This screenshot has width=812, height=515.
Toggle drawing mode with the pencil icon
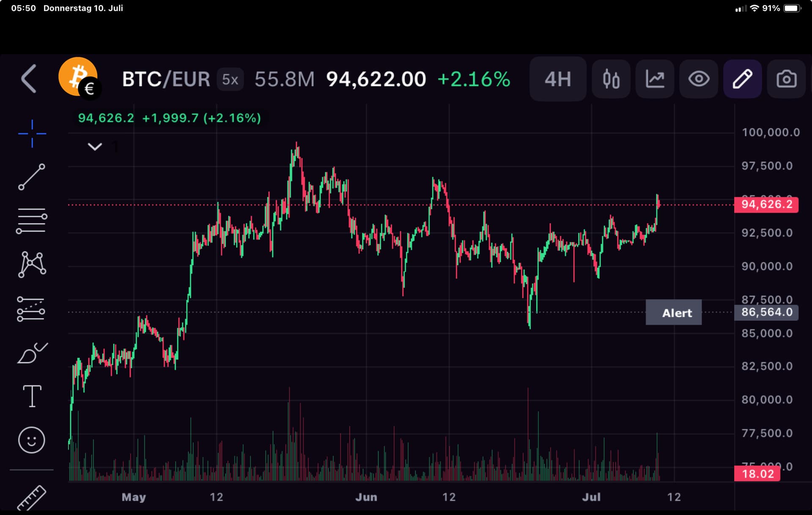pyautogui.click(x=742, y=79)
